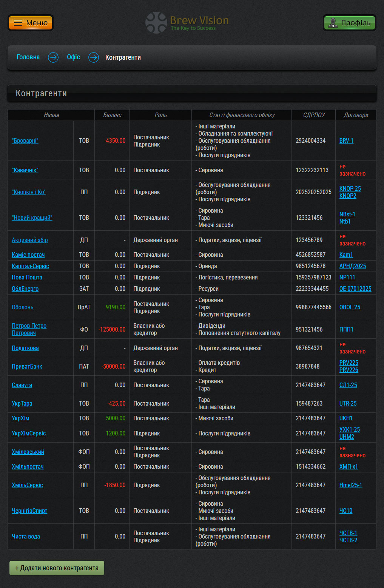Open ПриватБанк contract PRV226
384x588 pixels.
(x=349, y=370)
